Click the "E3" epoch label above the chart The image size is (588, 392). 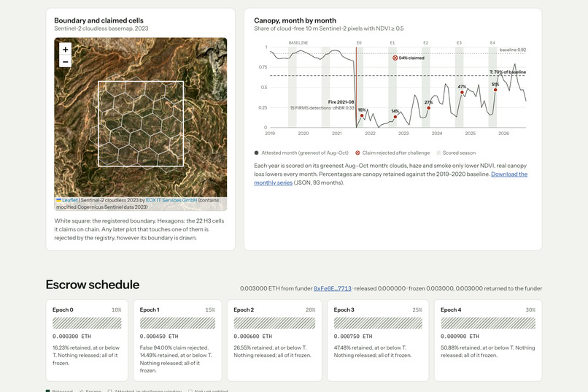tap(459, 43)
